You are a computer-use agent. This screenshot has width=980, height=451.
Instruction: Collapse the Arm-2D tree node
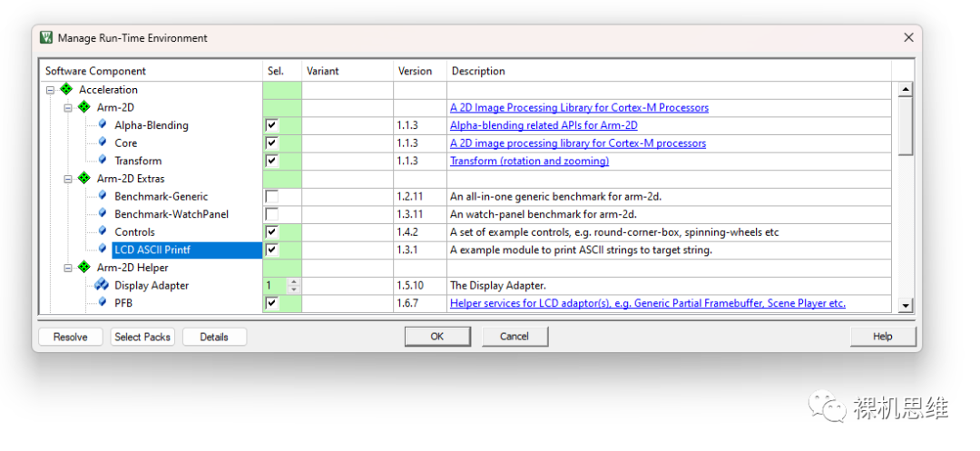tap(68, 107)
